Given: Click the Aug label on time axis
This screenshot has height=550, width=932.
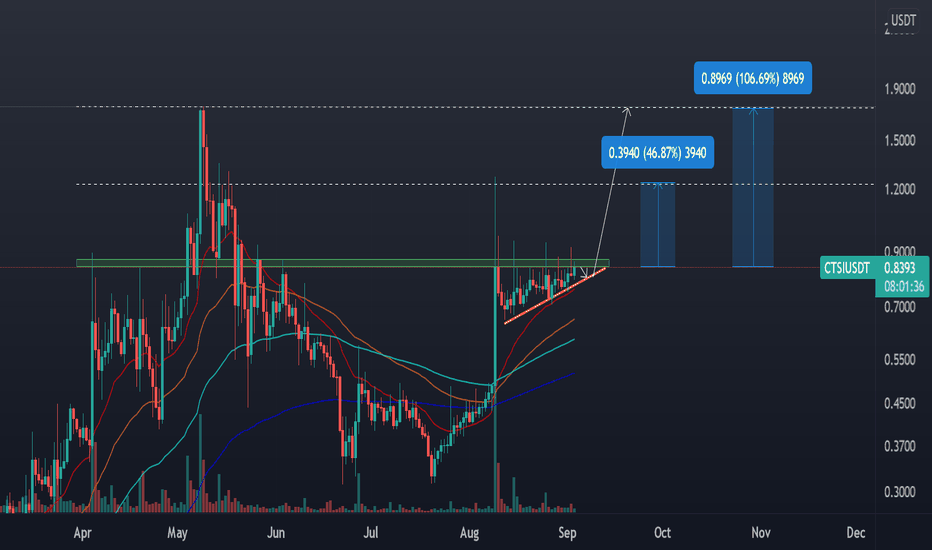Looking at the screenshot, I should (x=470, y=533).
